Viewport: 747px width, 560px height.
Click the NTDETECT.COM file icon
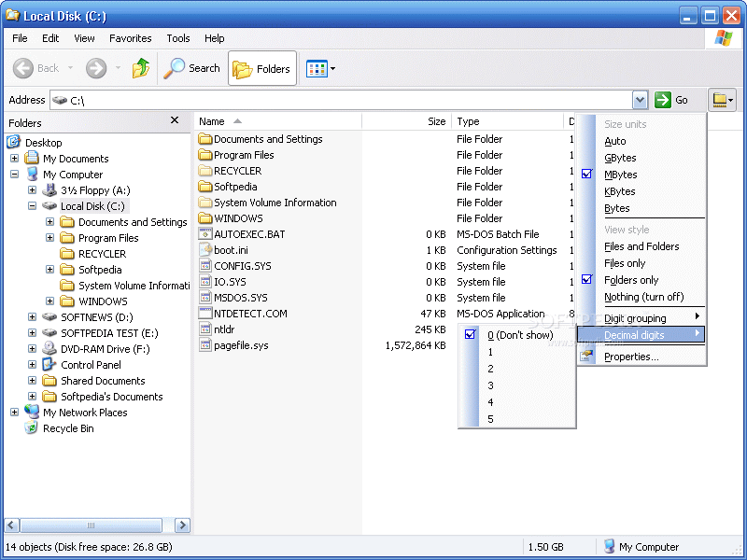tap(204, 314)
